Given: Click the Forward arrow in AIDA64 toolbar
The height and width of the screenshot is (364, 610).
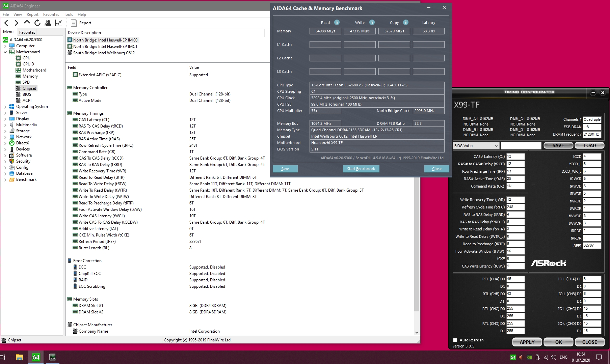Looking at the screenshot, I should 16,23.
